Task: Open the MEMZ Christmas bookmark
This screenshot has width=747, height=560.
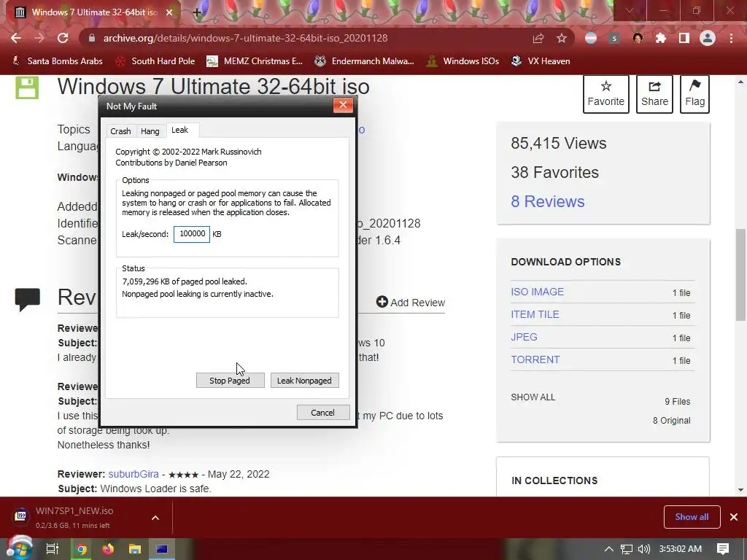Action: point(255,61)
